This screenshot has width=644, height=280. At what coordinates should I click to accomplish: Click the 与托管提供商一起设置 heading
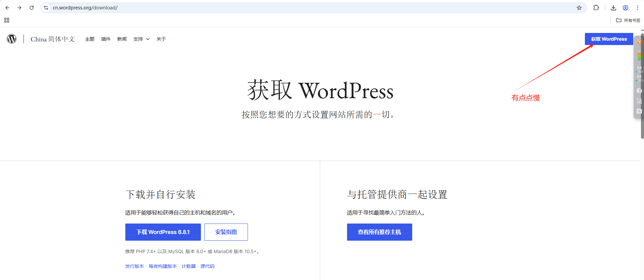point(397,194)
